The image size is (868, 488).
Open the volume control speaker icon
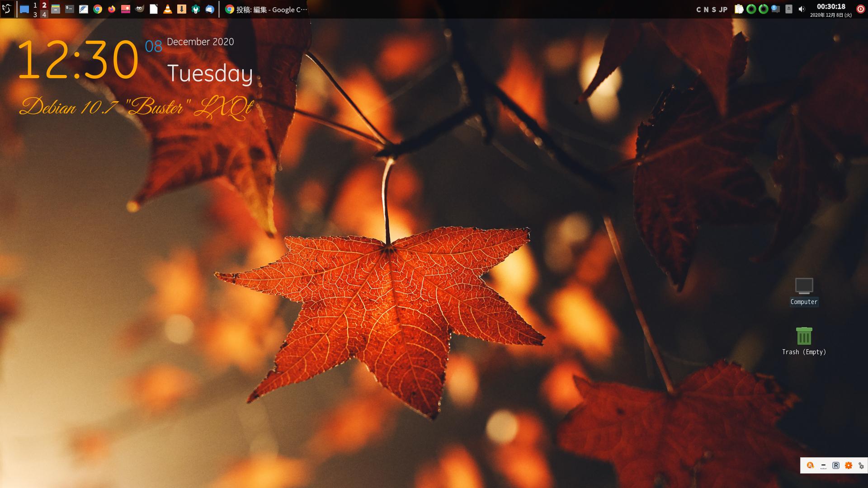point(802,9)
